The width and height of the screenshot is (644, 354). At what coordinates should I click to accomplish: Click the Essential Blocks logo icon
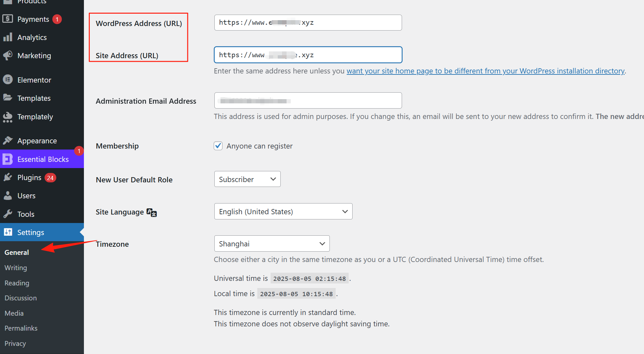7,159
